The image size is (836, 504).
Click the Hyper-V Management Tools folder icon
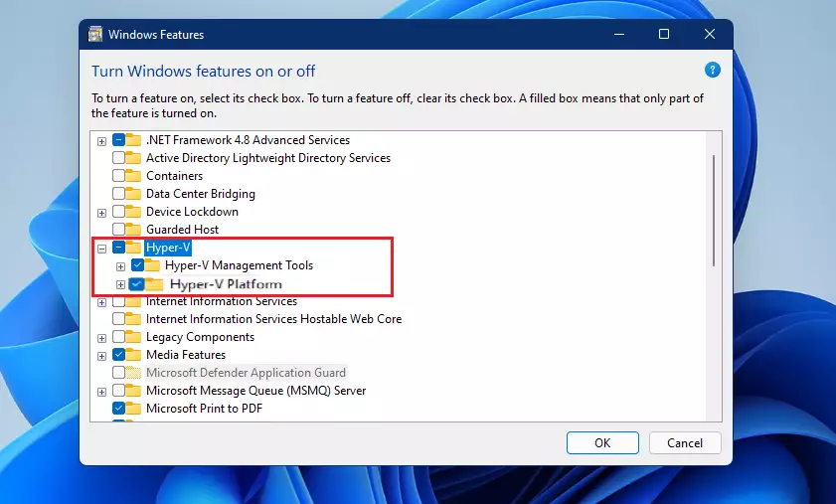[x=152, y=265]
